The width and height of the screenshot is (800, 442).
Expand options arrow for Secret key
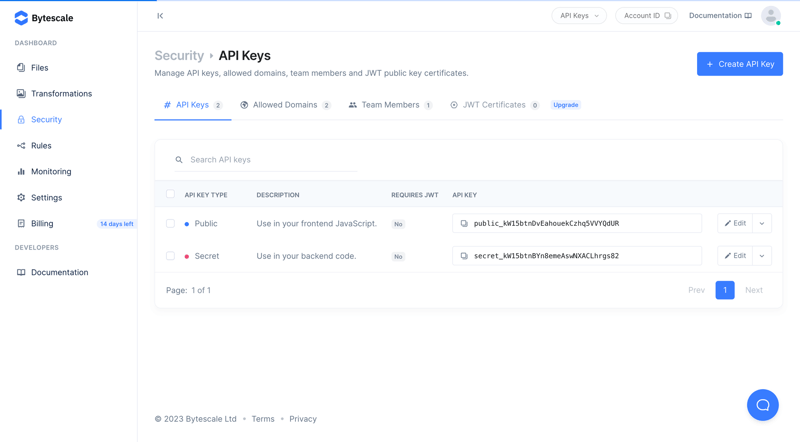(x=762, y=256)
